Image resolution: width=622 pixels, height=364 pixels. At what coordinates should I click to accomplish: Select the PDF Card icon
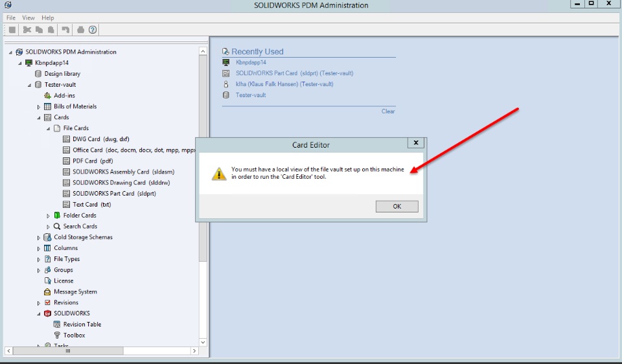[66, 161]
